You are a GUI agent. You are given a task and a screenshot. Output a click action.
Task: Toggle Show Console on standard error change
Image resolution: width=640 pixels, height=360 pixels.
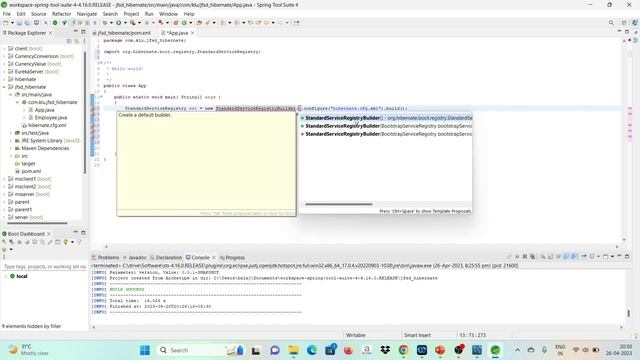point(573,256)
